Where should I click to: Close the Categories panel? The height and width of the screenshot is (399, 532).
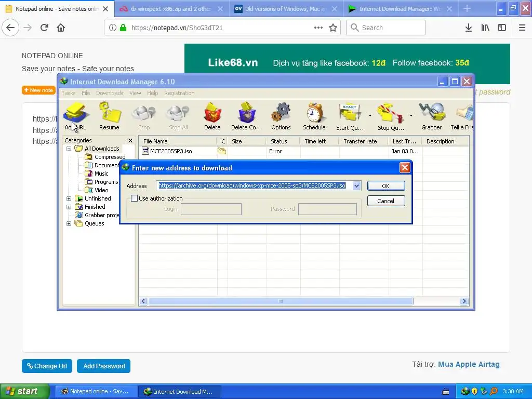130,140
